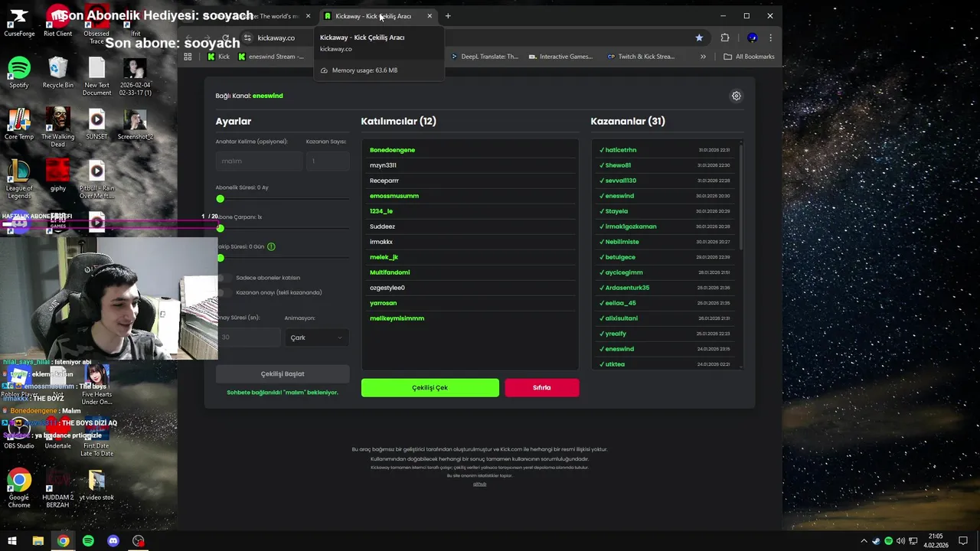Click the Spotify desktop shortcut
The height and width of the screenshot is (551, 980).
pos(19,73)
